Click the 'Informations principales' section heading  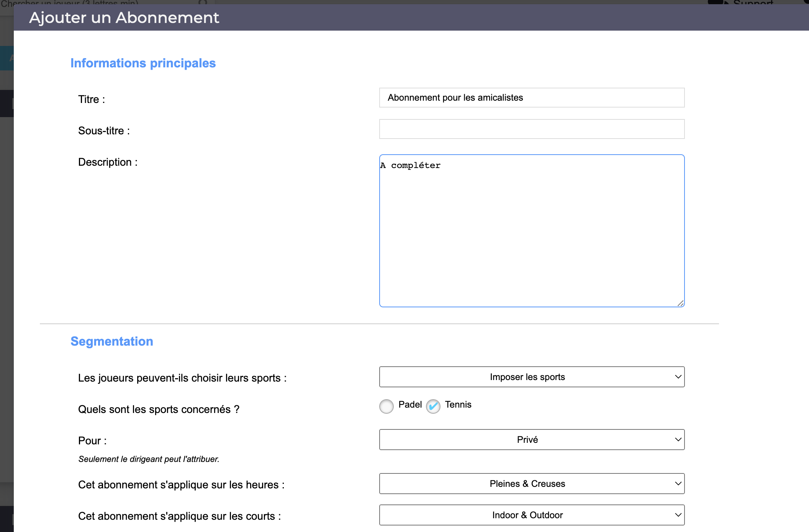(x=143, y=63)
